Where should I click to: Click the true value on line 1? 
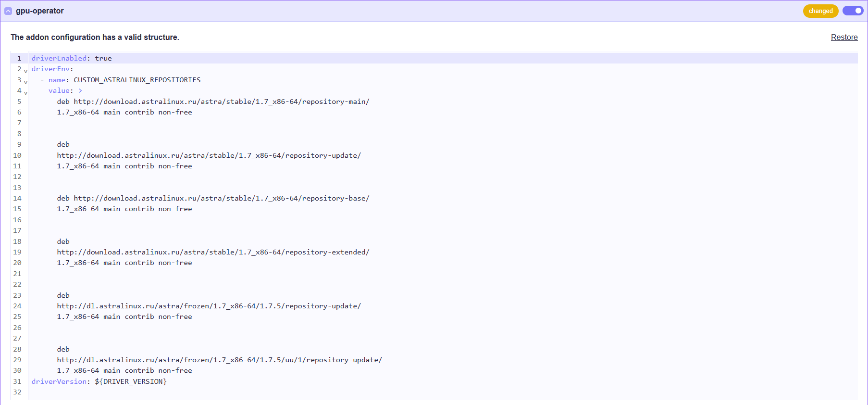pos(103,58)
